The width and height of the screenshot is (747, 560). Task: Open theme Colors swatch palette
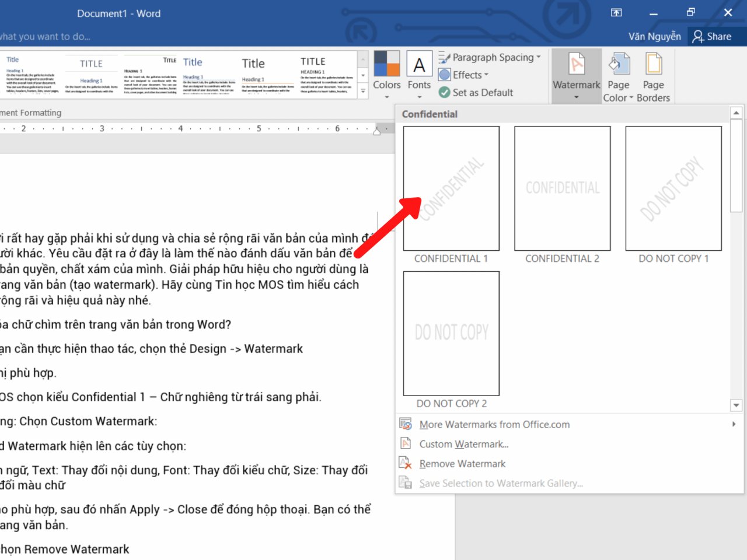(x=387, y=65)
